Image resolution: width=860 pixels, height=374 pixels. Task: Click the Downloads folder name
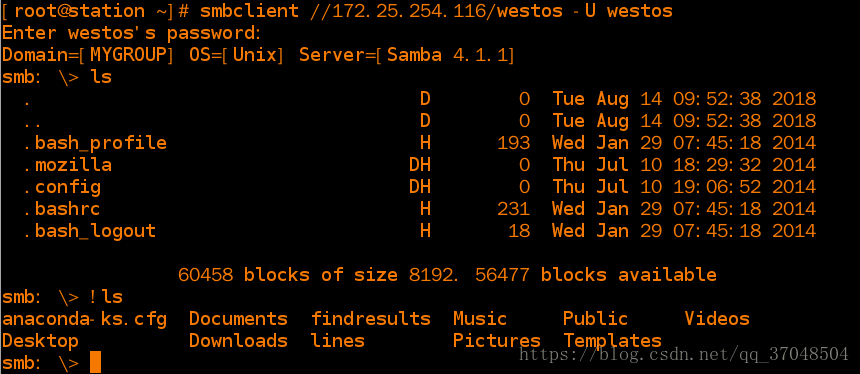click(239, 341)
